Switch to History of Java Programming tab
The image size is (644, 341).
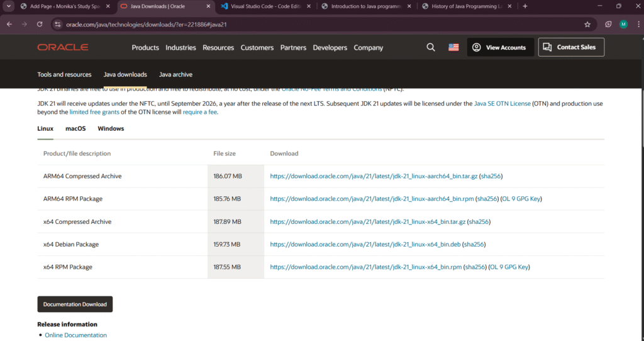pyautogui.click(x=467, y=6)
